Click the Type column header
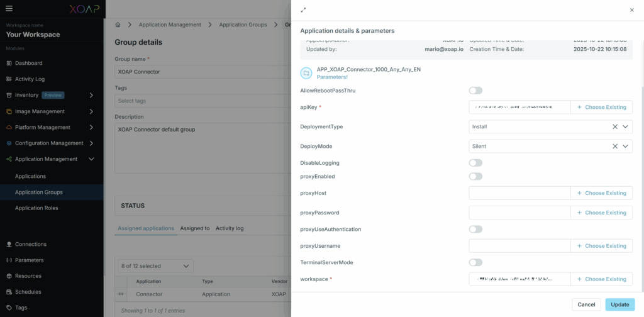 [208, 282]
